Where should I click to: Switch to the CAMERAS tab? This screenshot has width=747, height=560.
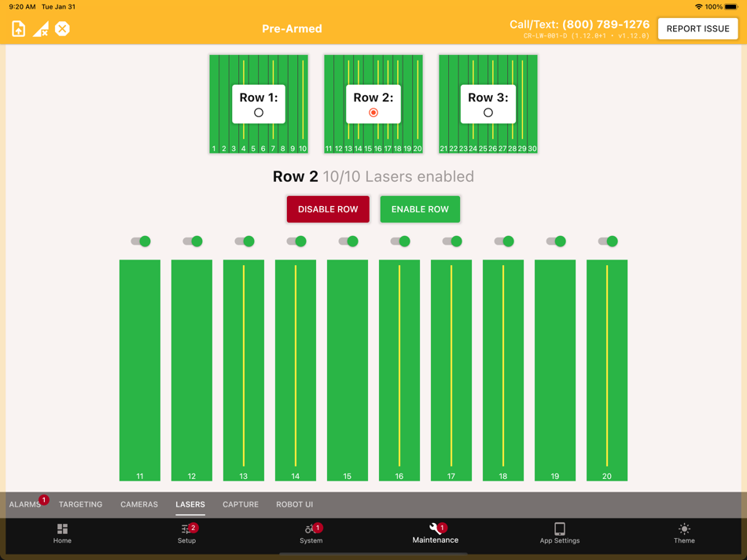139,504
